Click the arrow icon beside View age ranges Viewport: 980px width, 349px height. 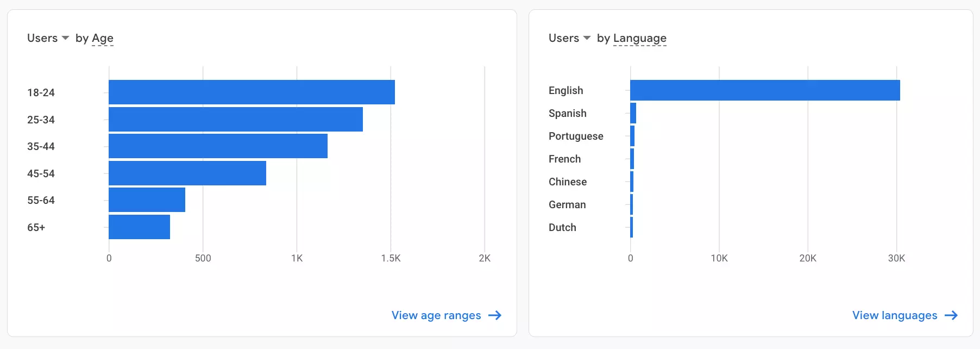(x=495, y=315)
